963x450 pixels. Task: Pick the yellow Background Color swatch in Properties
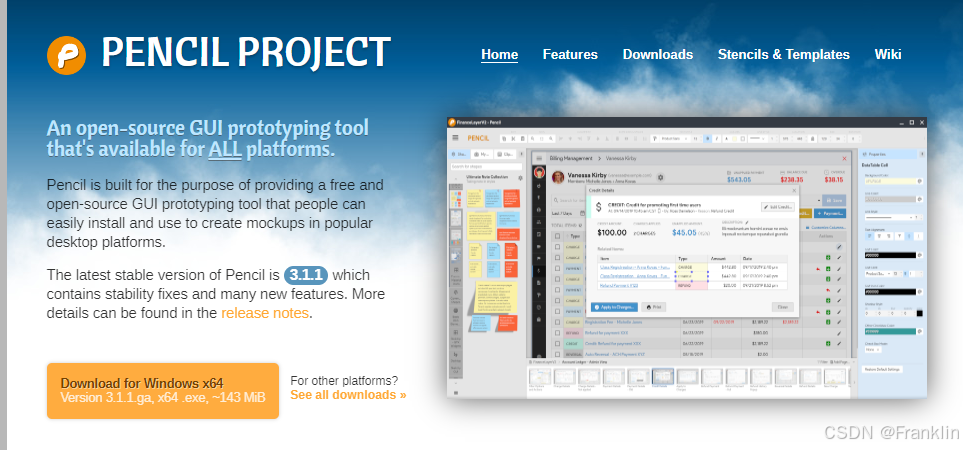(889, 181)
